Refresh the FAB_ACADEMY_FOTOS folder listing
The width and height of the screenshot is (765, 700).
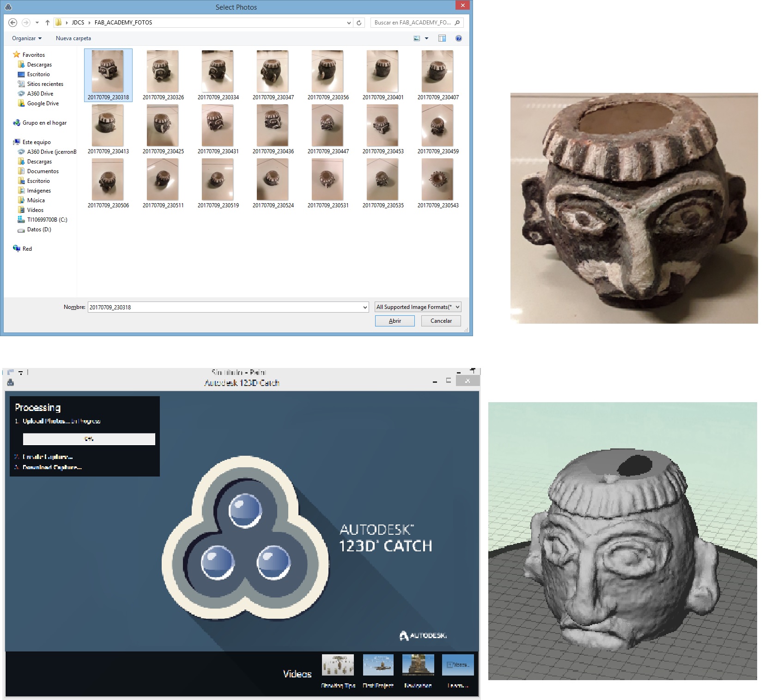[359, 23]
